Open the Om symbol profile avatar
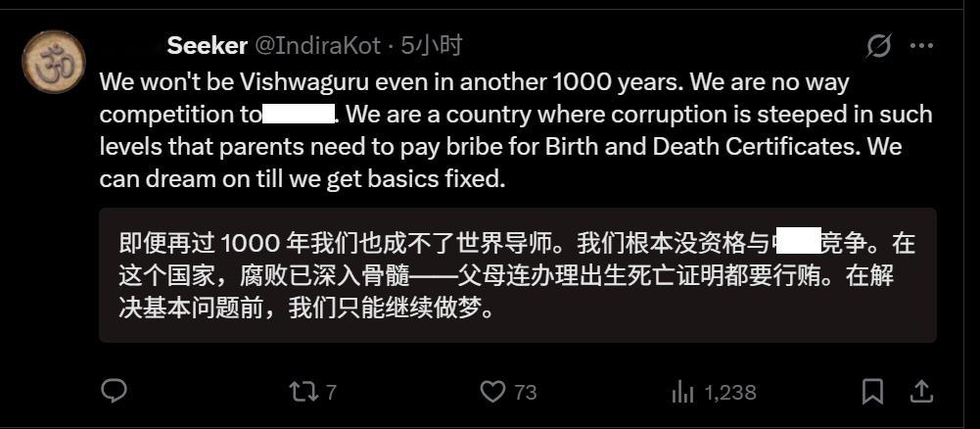980x429 pixels. pos(53,62)
